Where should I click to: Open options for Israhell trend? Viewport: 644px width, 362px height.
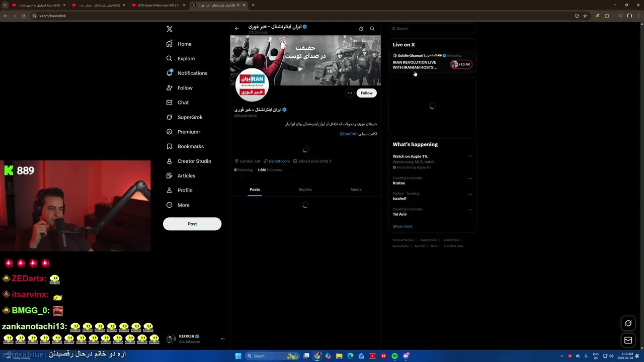pos(470,194)
